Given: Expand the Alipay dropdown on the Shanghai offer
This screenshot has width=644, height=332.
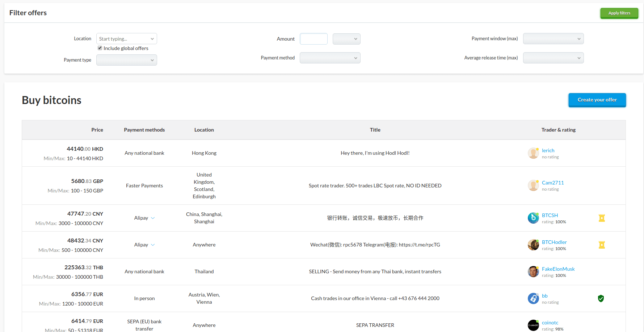Looking at the screenshot, I should (153, 218).
